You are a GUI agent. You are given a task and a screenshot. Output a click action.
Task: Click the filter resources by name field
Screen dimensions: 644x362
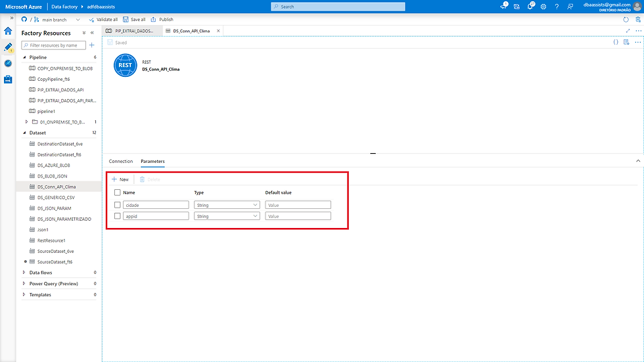tap(54, 45)
